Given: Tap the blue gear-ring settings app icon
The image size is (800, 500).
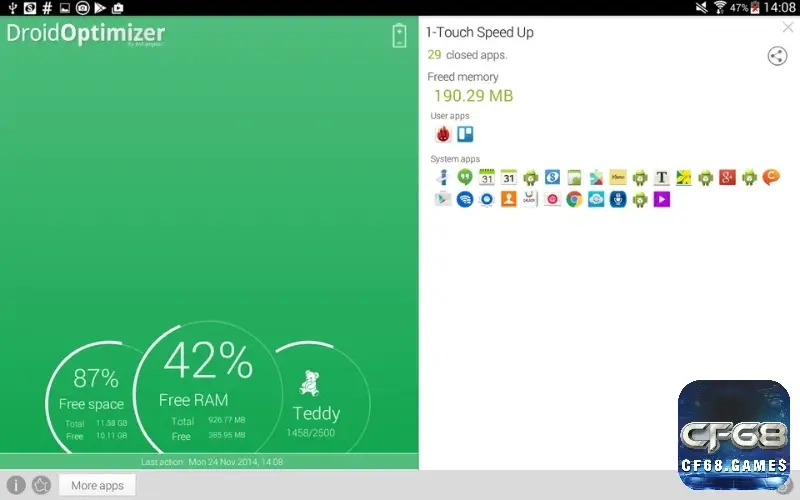Looking at the screenshot, I should 487,199.
